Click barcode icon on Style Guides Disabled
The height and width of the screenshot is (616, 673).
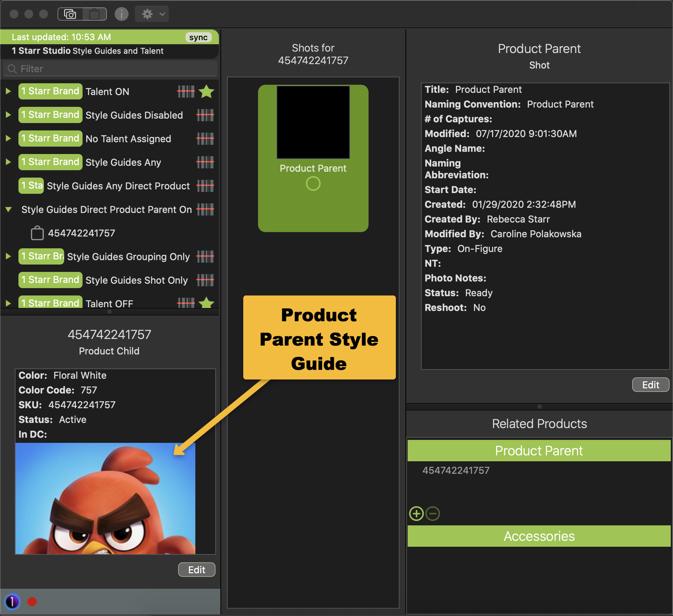coord(205,115)
